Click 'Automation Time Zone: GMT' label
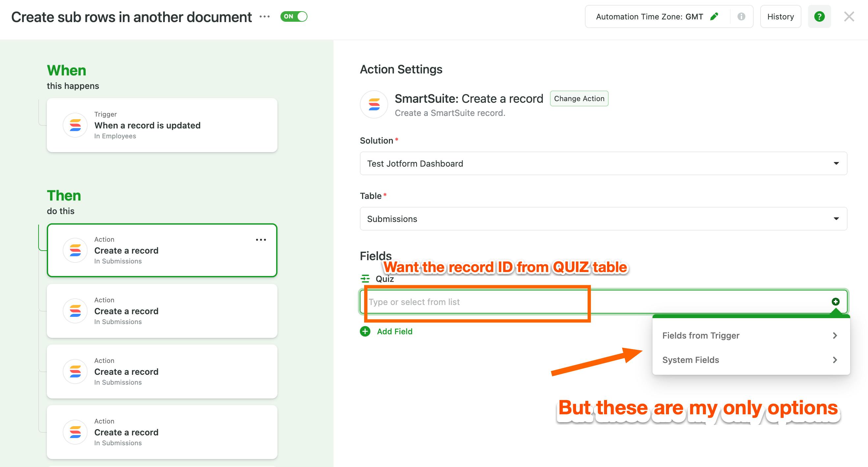Screen dimensions: 868x467 point(650,16)
